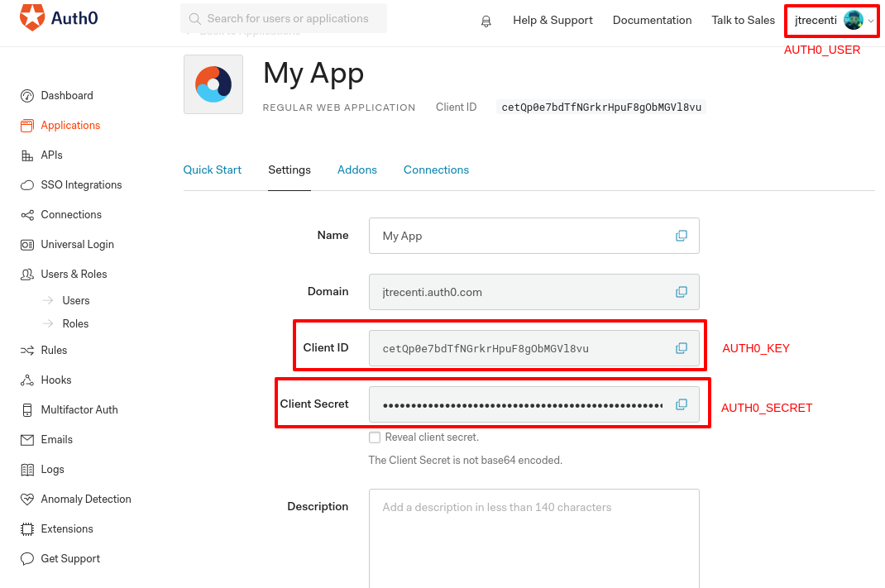Click the search magnifier icon
The width and height of the screenshot is (885, 588).
pos(194,19)
